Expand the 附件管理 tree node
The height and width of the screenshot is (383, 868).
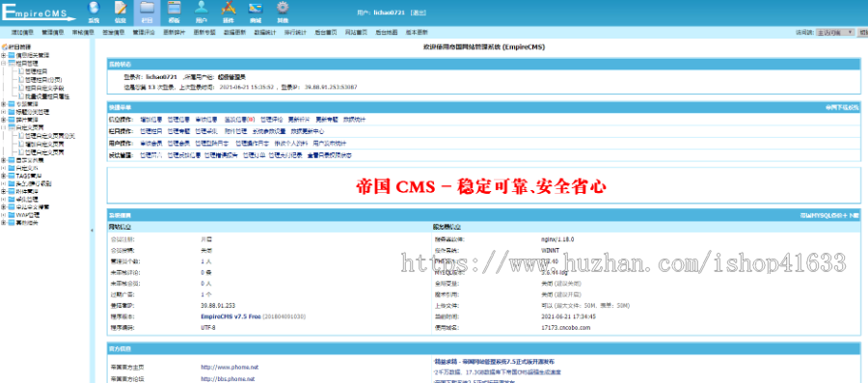[3, 191]
